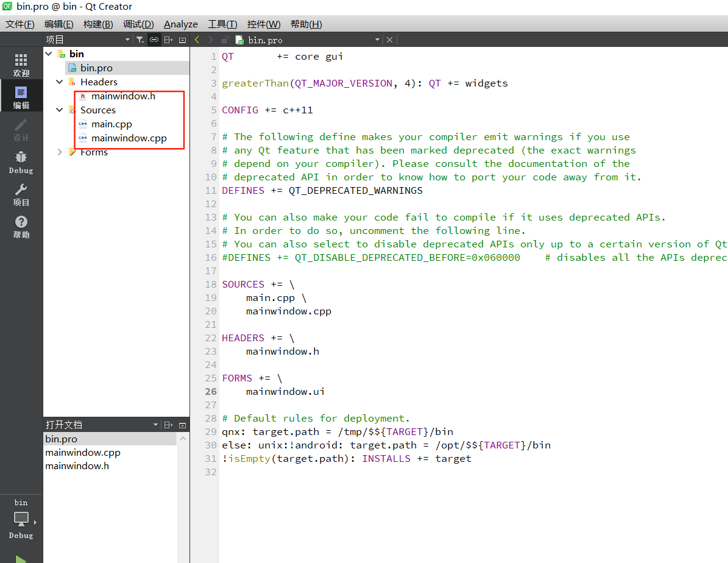The image size is (728, 563).
Task: Select mainwindow.cpp in open documents list
Action: click(110, 453)
